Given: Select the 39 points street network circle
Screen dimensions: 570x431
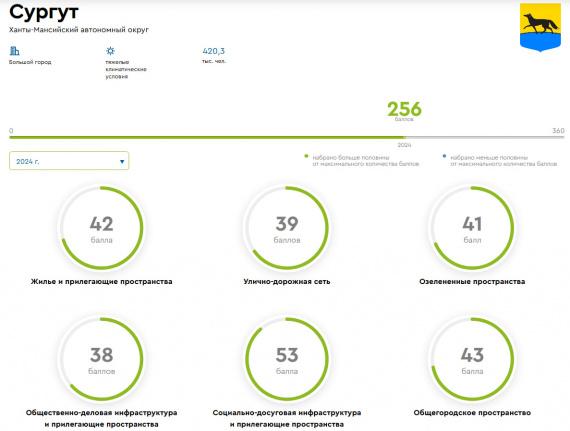Looking at the screenshot, I should [287, 228].
